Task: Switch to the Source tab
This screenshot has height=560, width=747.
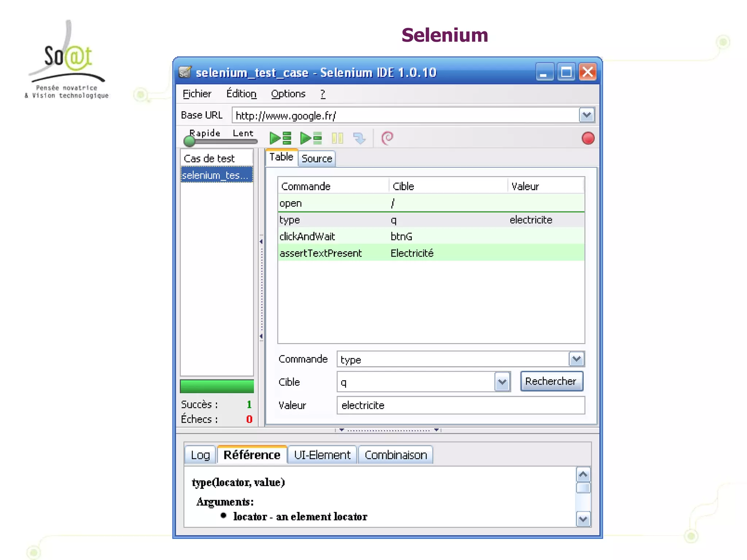Action: [x=317, y=159]
